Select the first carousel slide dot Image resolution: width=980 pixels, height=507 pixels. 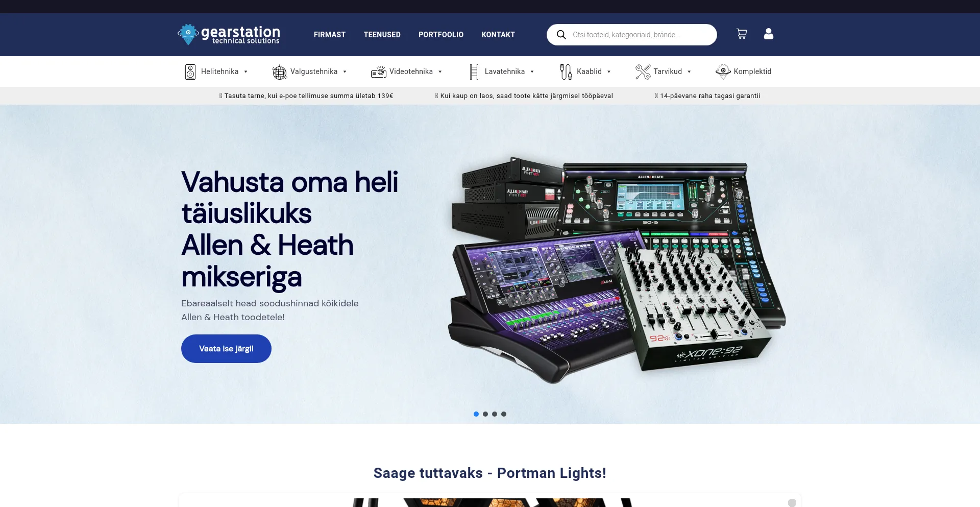(476, 414)
